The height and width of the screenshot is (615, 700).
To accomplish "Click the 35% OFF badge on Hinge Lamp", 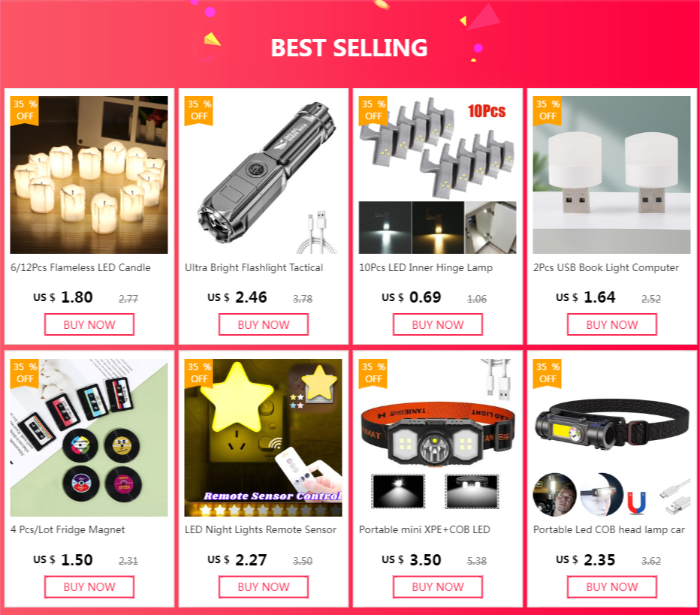I will 373,110.
